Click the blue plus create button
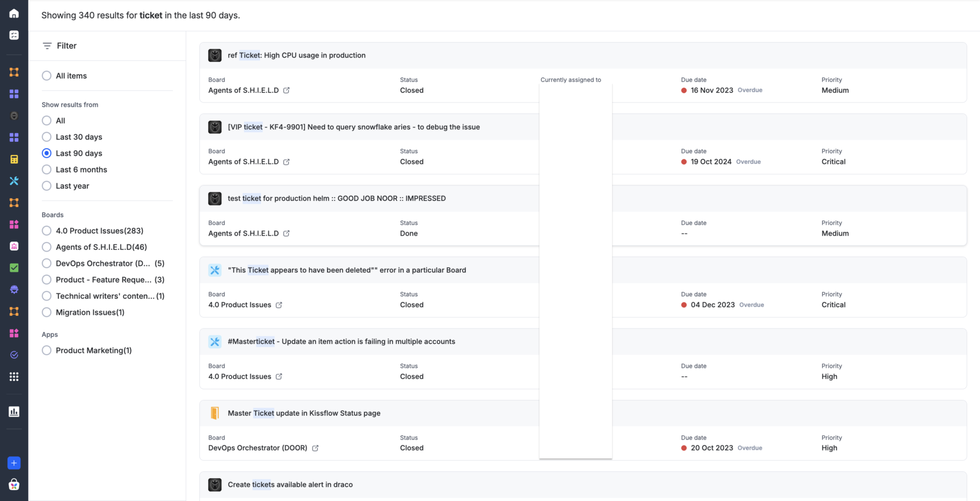The height and width of the screenshot is (501, 980). point(14,463)
